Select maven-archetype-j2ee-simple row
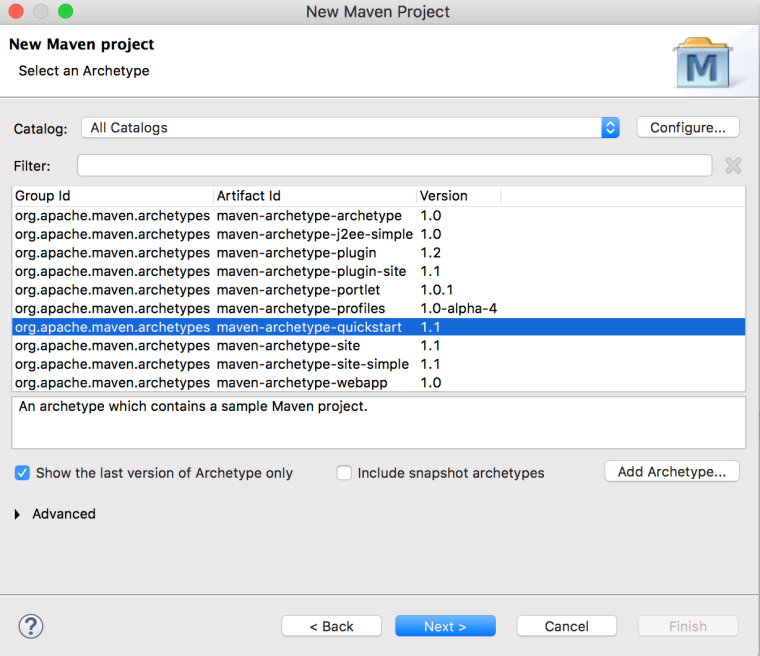760x656 pixels. point(379,234)
